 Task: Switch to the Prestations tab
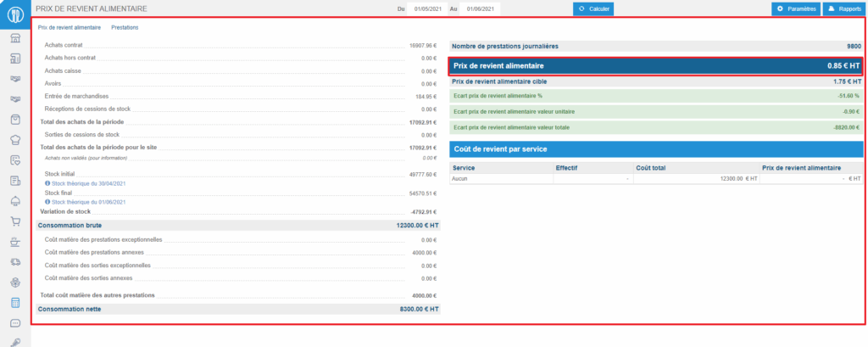click(x=125, y=28)
